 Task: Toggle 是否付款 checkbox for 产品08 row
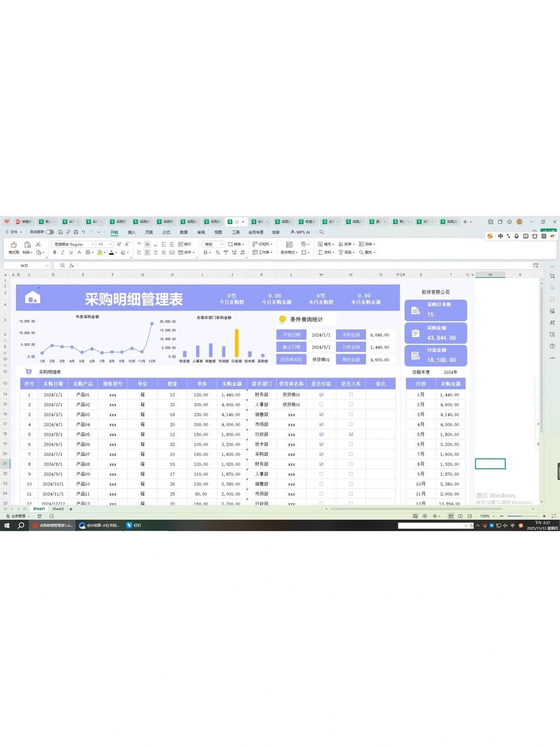(321, 464)
